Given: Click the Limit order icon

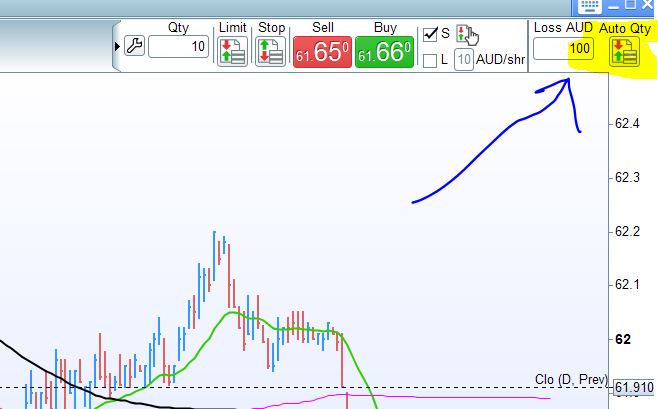Looking at the screenshot, I should 232,52.
